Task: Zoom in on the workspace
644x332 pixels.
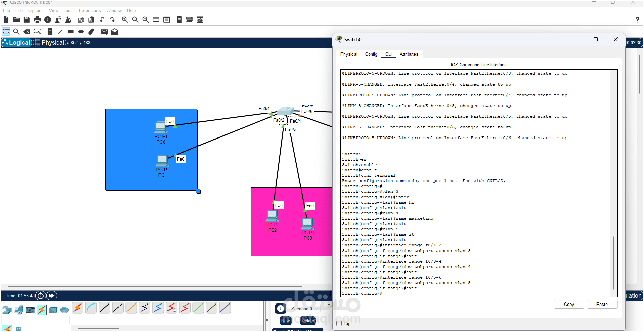Action: tap(125, 20)
